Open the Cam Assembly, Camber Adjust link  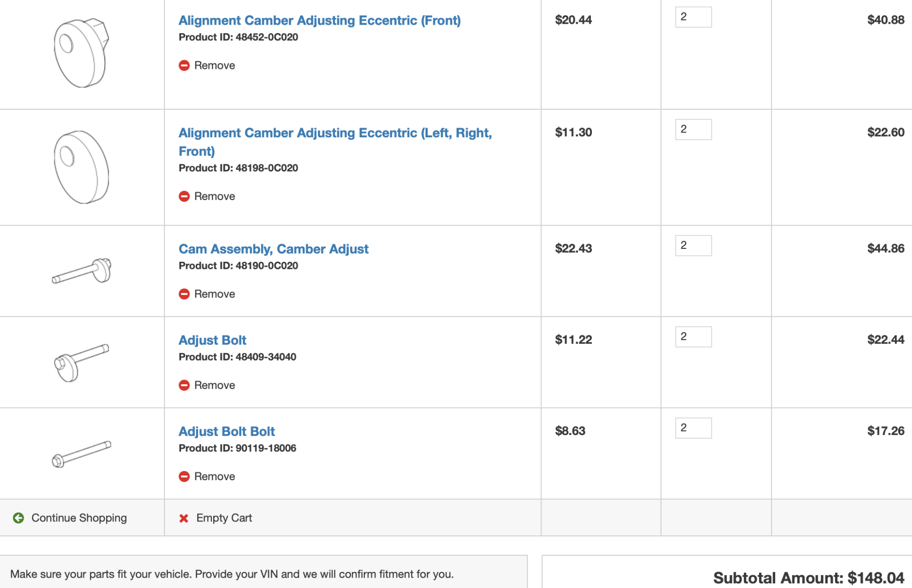click(x=273, y=249)
